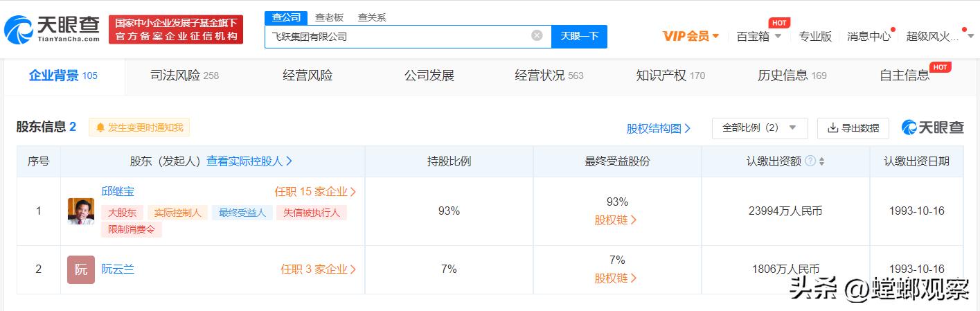Click the 最终受益人 tag
The height and width of the screenshot is (311, 980).
242,213
